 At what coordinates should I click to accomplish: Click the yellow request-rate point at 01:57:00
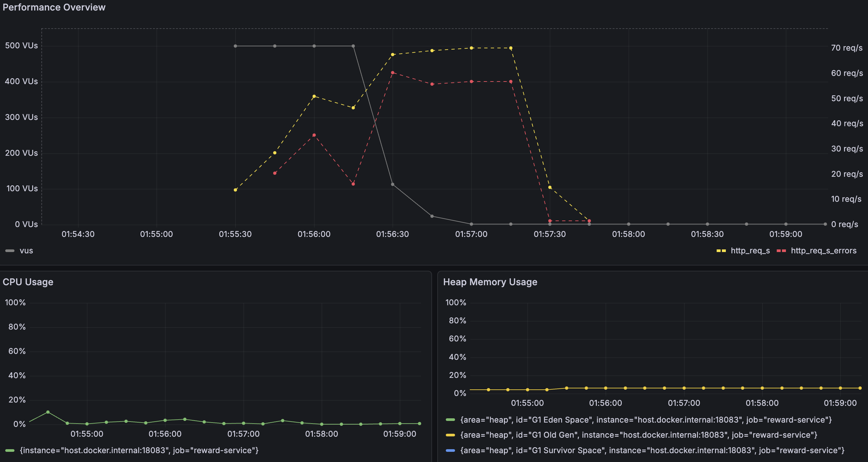pyautogui.click(x=471, y=48)
